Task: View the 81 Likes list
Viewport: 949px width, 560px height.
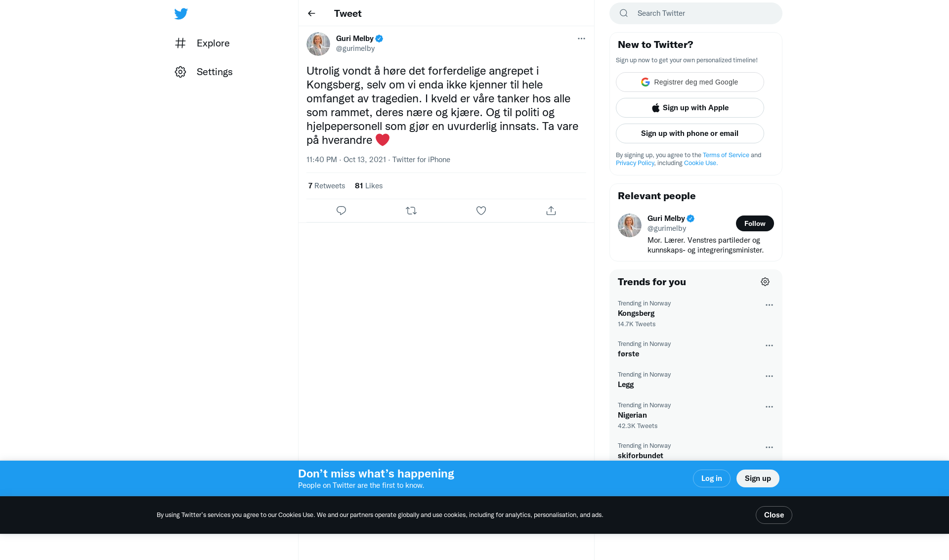Action: tap(369, 186)
